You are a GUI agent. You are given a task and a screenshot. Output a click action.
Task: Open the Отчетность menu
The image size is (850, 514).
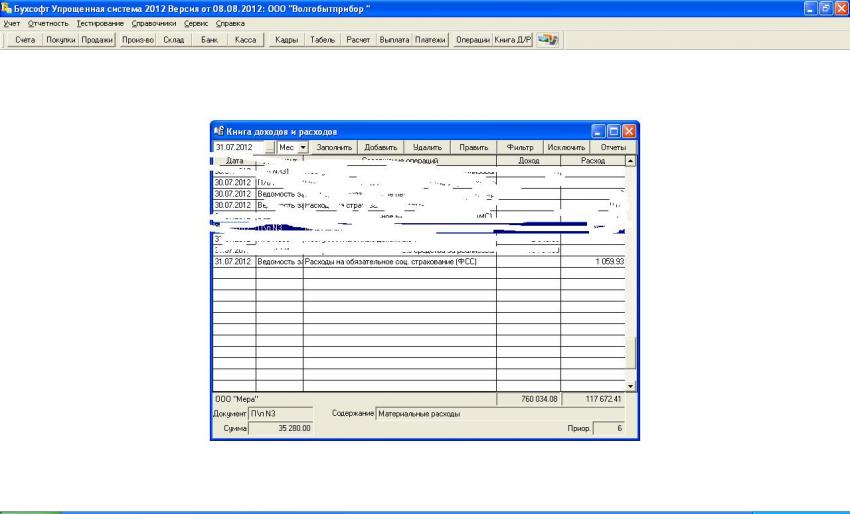pos(48,23)
